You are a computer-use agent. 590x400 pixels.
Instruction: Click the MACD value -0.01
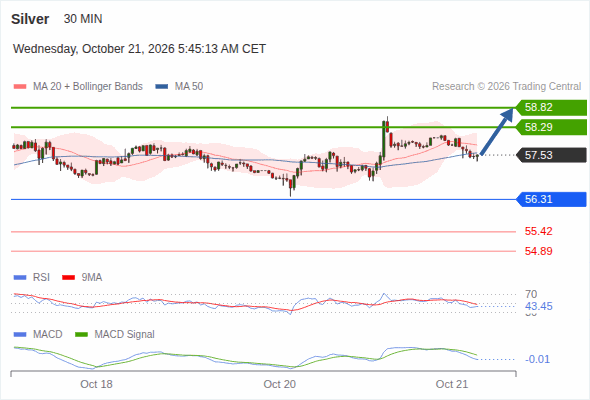537,359
